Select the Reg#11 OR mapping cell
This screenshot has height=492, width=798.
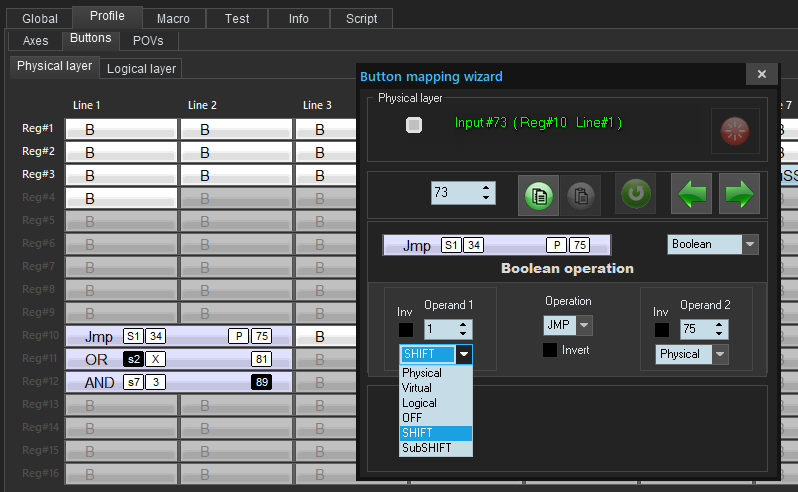pos(179,359)
